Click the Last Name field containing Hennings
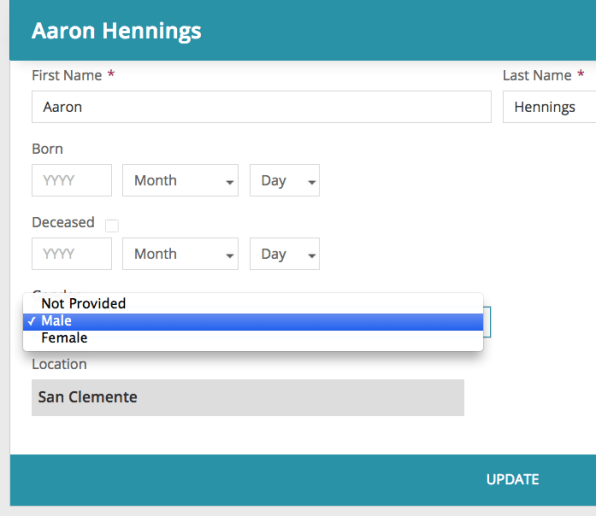 pyautogui.click(x=550, y=107)
